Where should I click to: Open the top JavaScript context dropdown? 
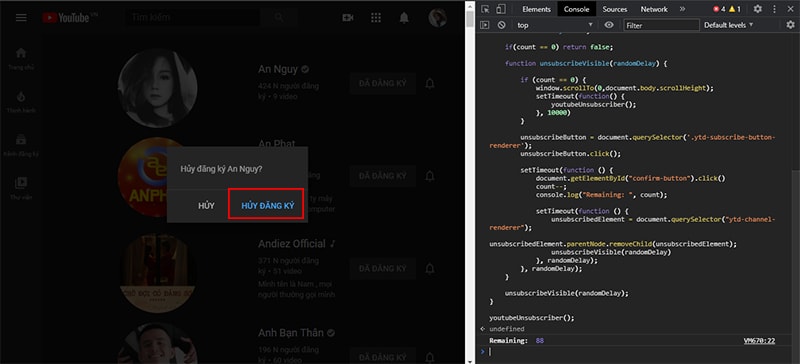555,25
